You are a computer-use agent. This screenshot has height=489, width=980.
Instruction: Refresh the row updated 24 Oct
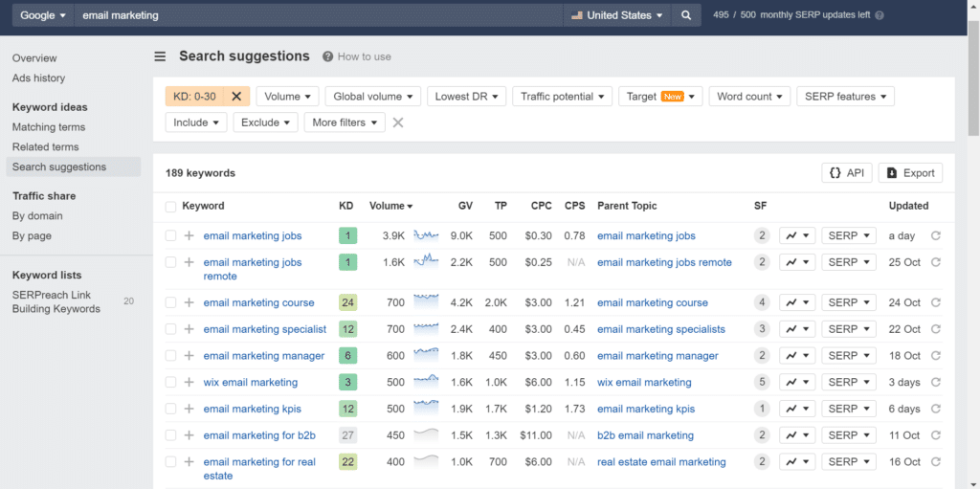coord(936,302)
